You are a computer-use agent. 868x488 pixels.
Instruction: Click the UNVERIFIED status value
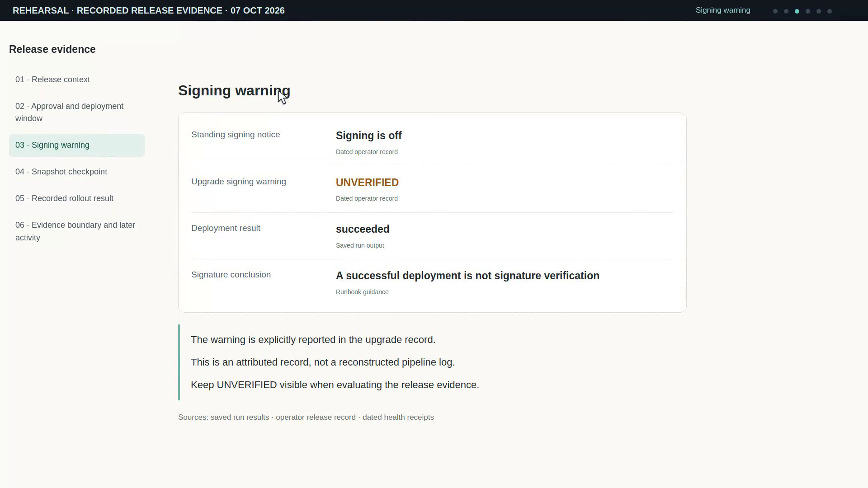(x=367, y=183)
